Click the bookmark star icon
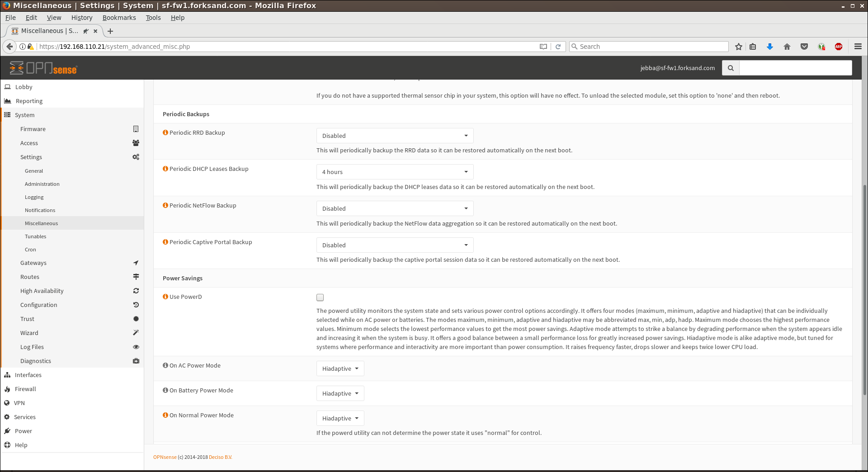 point(739,47)
